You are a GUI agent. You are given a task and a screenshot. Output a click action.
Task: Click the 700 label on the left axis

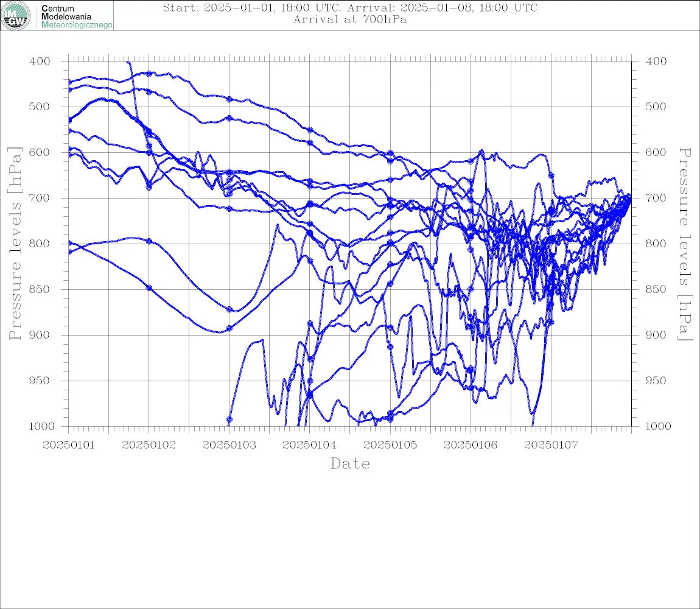tap(40, 198)
